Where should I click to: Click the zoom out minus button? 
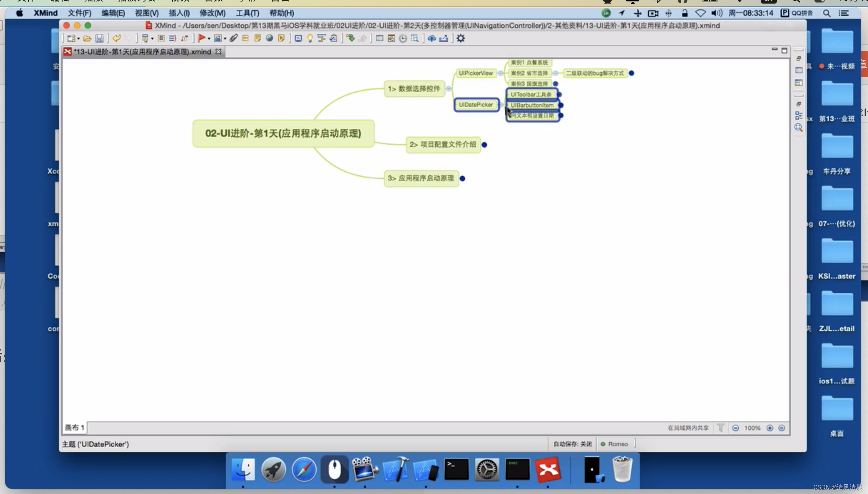[735, 428]
